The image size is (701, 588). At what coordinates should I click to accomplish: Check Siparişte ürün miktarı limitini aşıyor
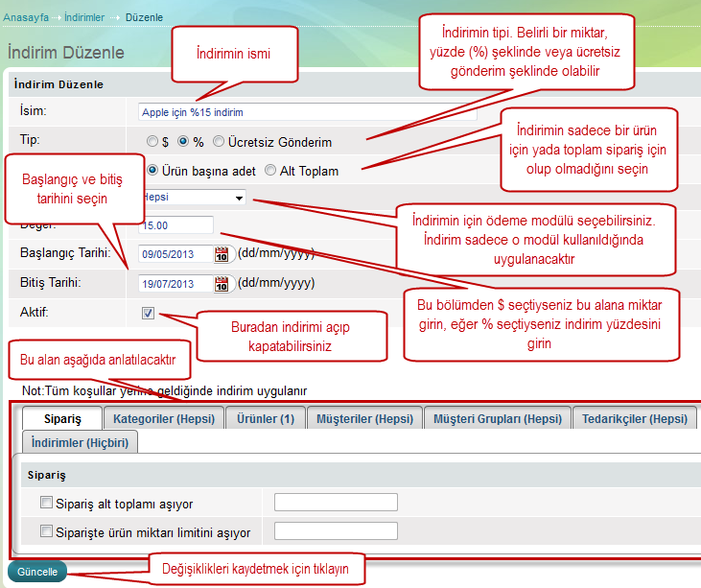tap(46, 531)
